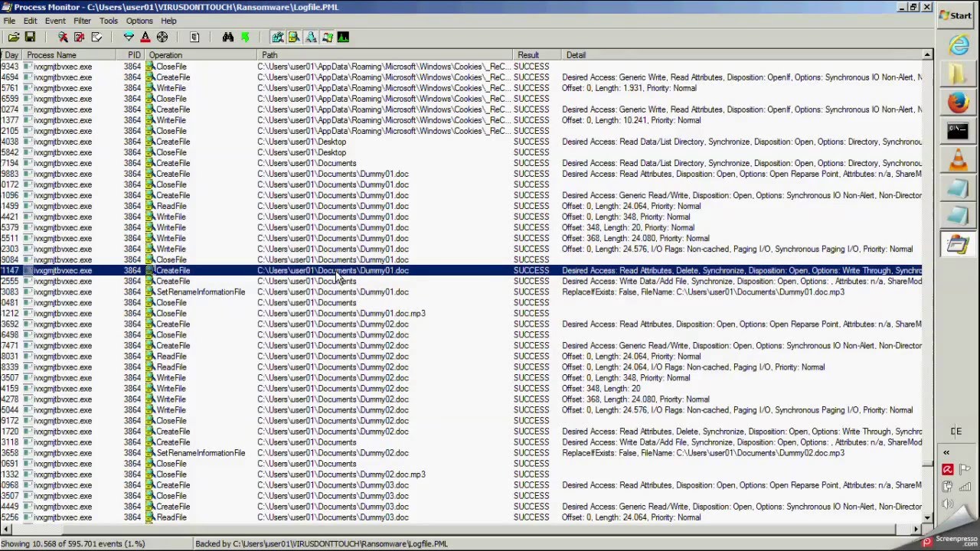Click the power plug tray icon

pos(948,487)
